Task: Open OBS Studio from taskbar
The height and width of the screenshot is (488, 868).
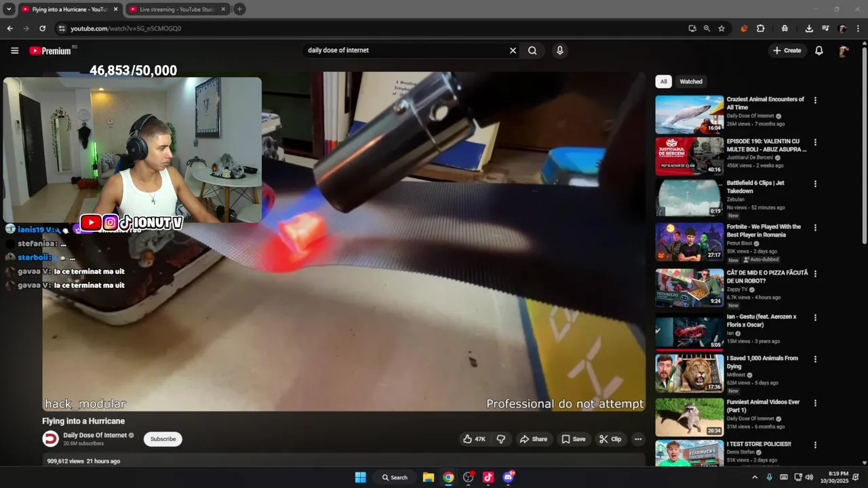Action: [469, 477]
